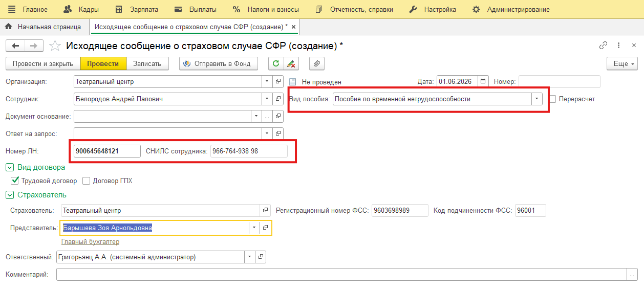Open the Ответ на запрос record icon
The image size is (644, 291).
(x=278, y=133)
